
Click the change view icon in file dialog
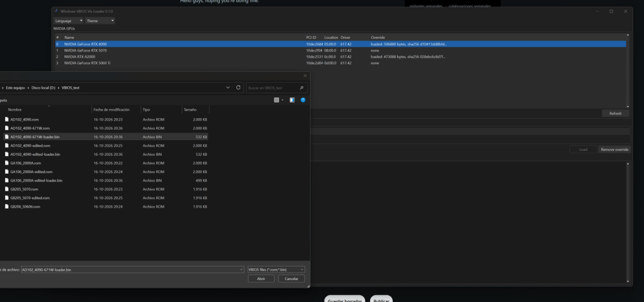coord(277,100)
